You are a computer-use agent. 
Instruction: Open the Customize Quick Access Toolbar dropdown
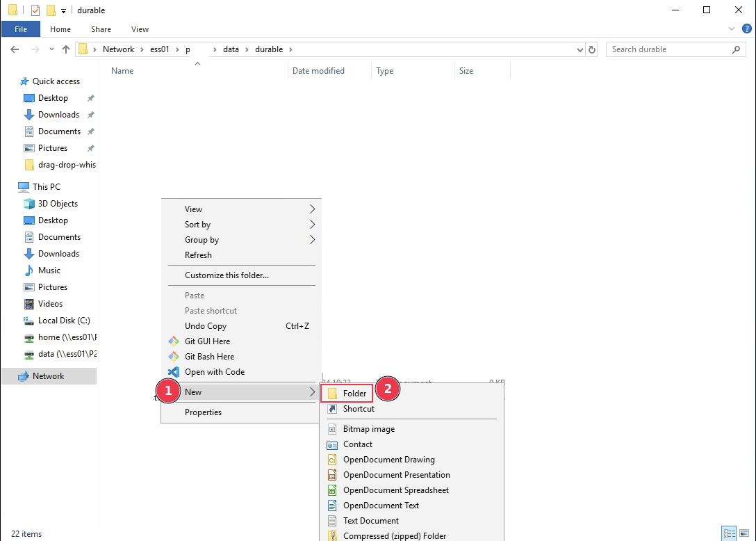coord(63,10)
